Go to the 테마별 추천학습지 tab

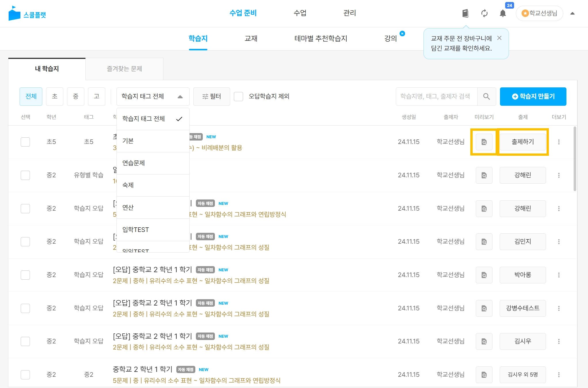point(320,39)
